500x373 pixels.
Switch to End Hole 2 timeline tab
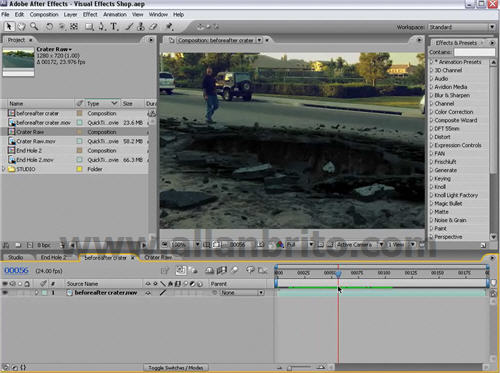coord(54,258)
